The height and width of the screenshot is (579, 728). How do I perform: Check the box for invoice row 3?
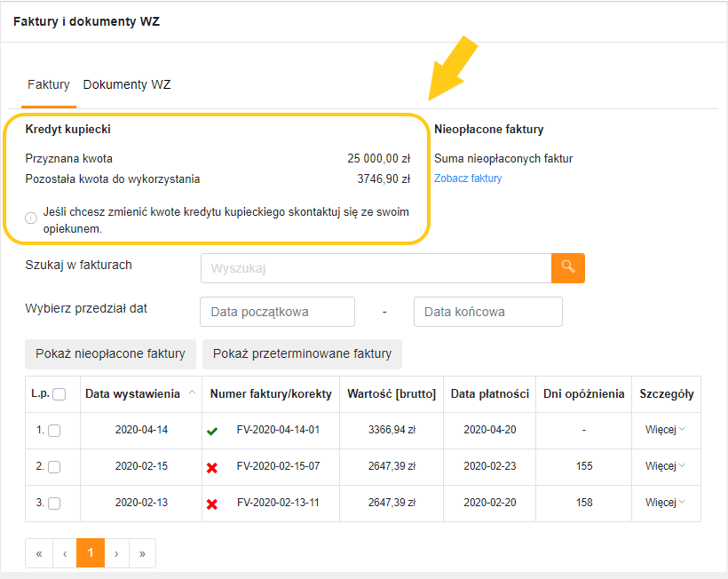click(54, 503)
